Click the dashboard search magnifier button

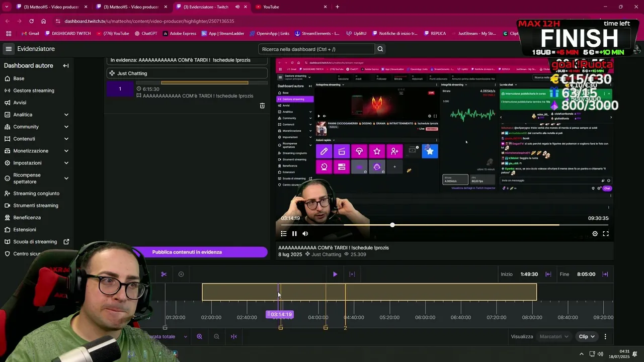click(x=380, y=49)
